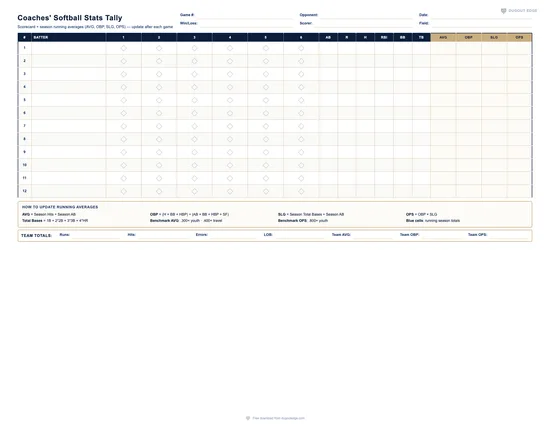Screen dimensions: 550x425
Task: Click the team totals Runs line
Action: (96, 236)
